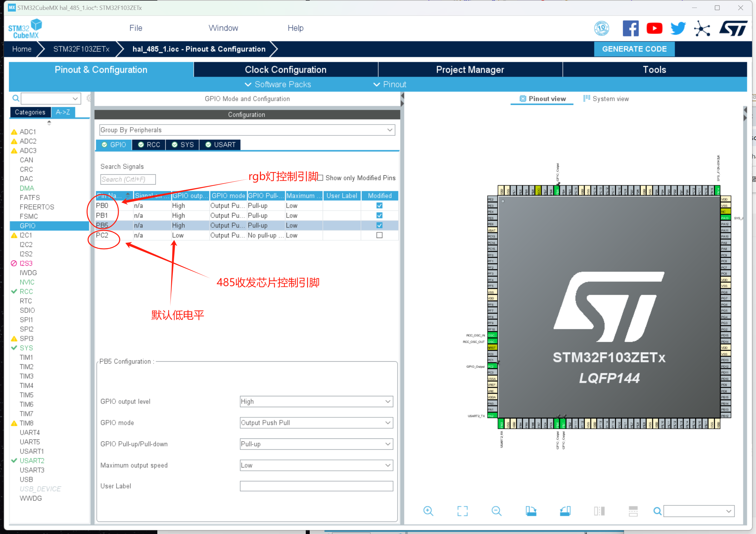This screenshot has height=534, width=756.
Task: Click the GENERATE CODE button
Action: pyautogui.click(x=634, y=49)
